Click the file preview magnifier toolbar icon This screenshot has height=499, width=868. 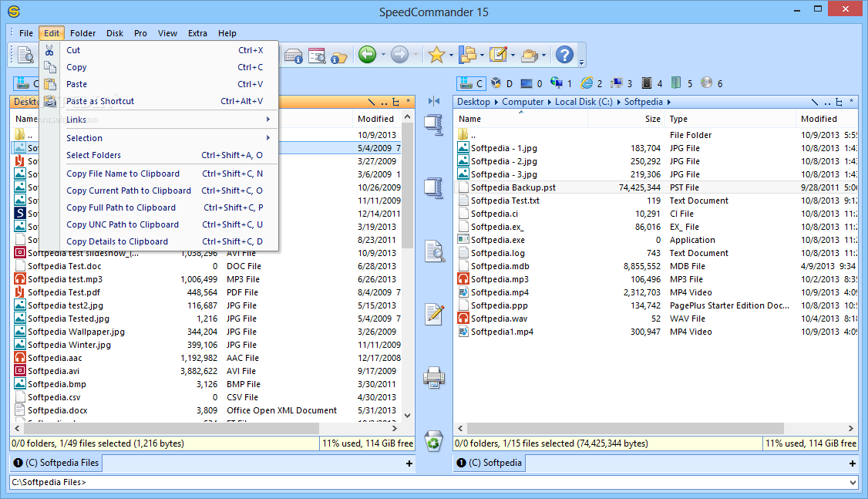(25, 55)
